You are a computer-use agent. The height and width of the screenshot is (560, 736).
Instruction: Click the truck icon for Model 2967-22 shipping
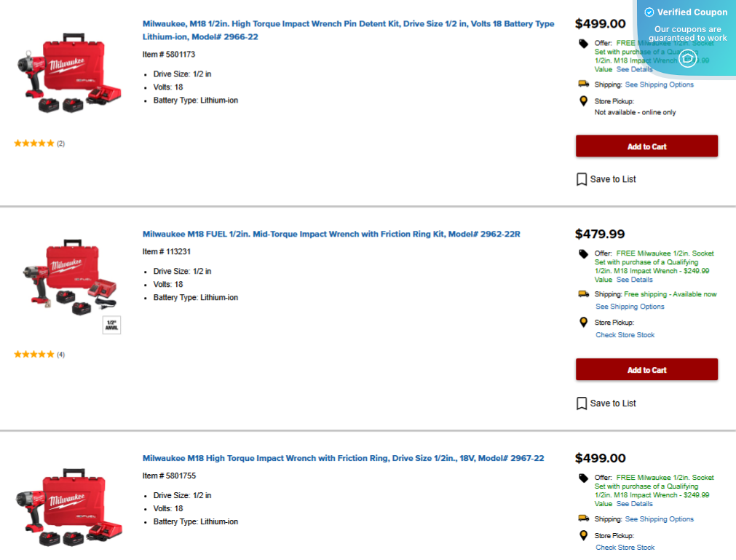click(583, 518)
